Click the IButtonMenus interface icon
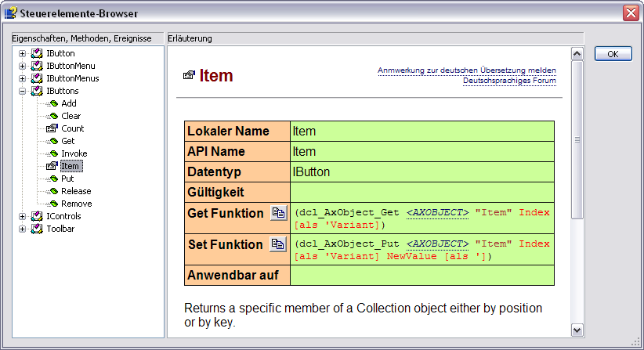This screenshot has height=350, width=644. click(37, 78)
